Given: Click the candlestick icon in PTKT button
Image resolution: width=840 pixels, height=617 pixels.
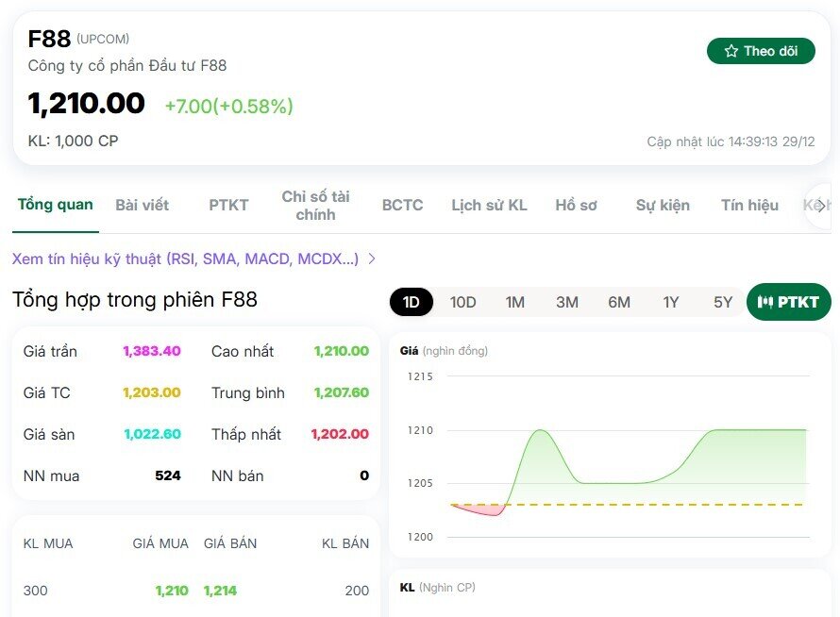Looking at the screenshot, I should [x=765, y=302].
